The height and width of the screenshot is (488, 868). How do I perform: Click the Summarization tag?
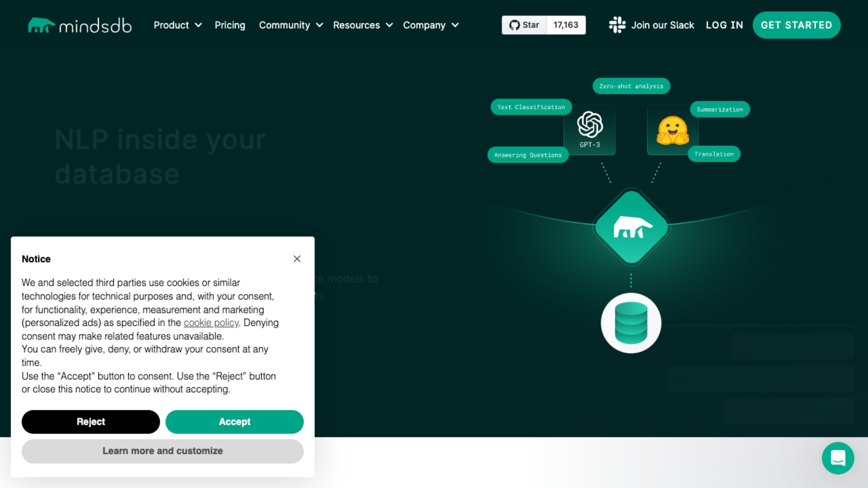tap(720, 109)
